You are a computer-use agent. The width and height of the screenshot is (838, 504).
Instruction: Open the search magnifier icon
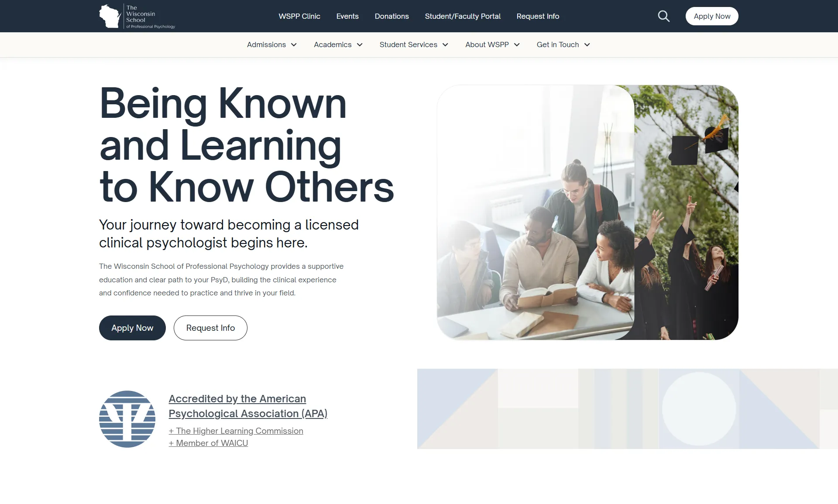[x=663, y=16]
